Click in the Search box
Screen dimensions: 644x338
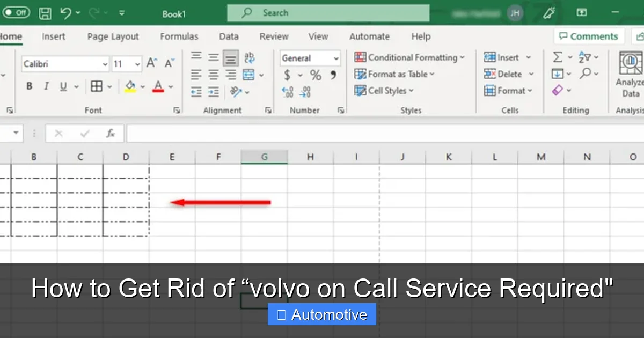tap(327, 13)
